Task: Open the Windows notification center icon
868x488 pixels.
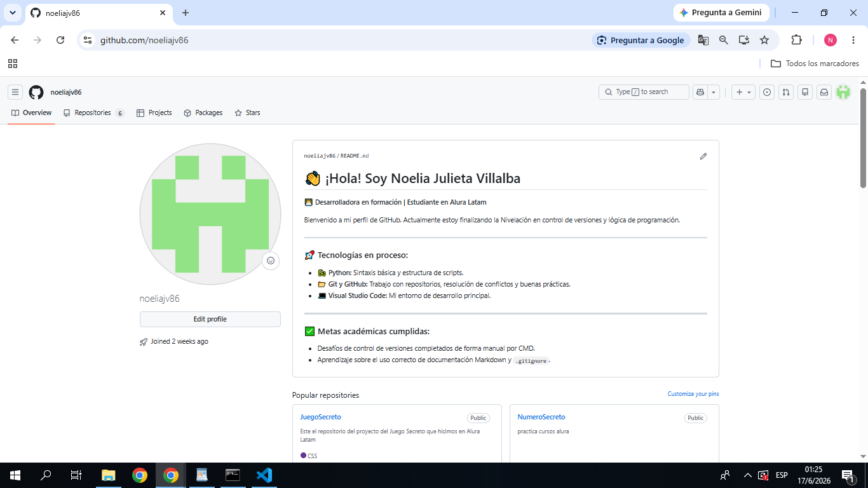Action: click(x=848, y=475)
